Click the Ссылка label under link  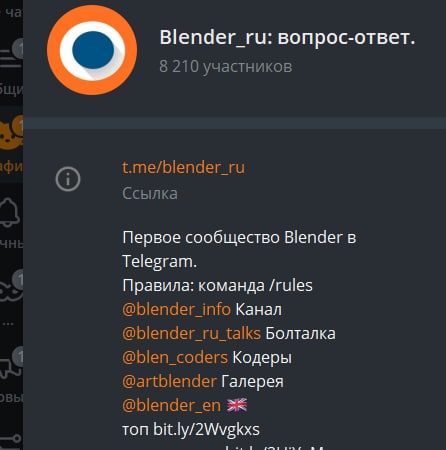click(x=150, y=193)
